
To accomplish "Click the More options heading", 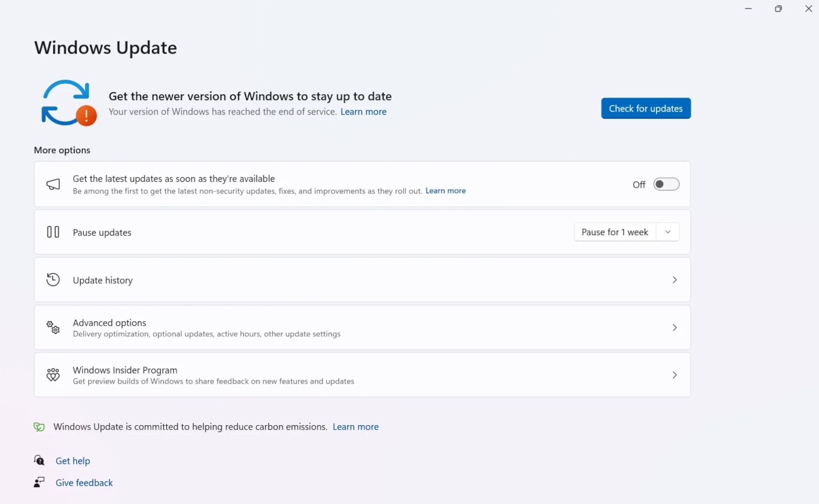I will (62, 150).
